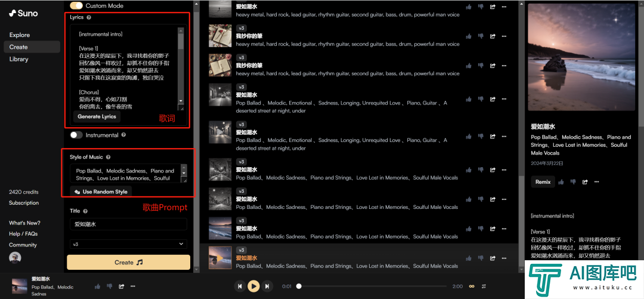
Task: Click the Title field containing 爱如潮水
Action: click(x=128, y=224)
